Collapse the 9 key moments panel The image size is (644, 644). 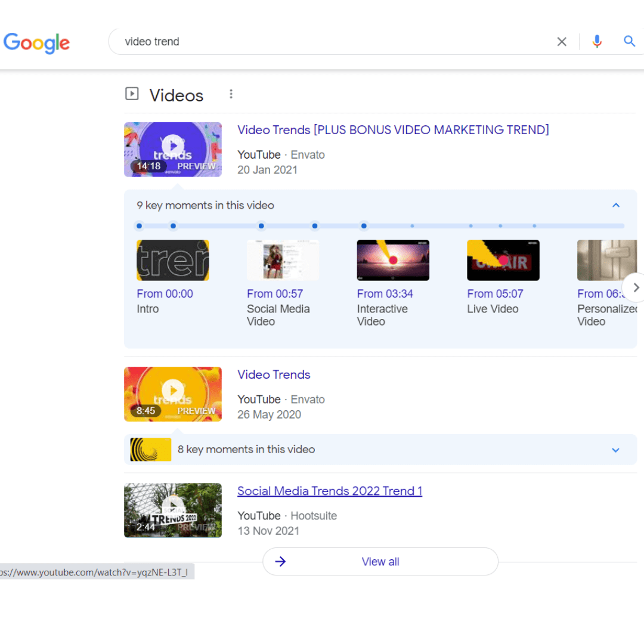coord(615,205)
